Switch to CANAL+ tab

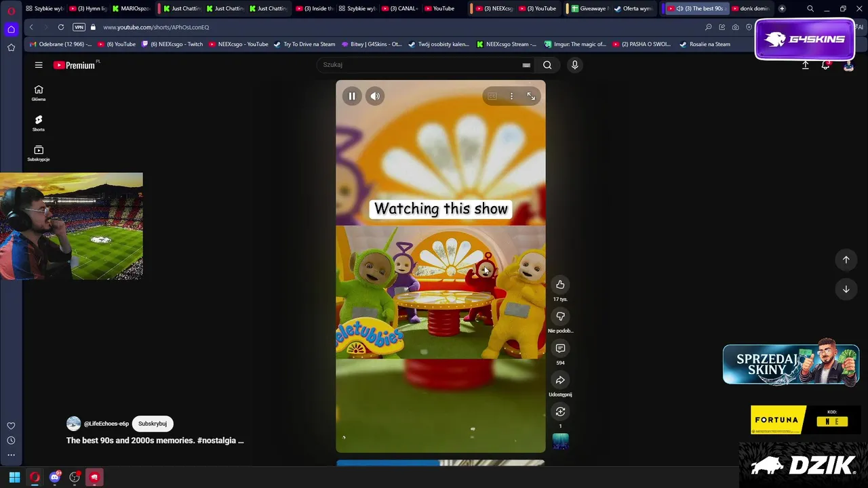[x=400, y=9]
